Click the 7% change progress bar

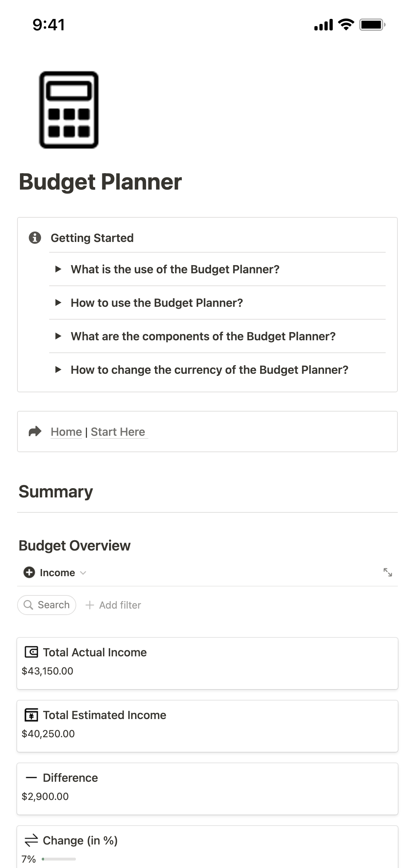pyautogui.click(x=59, y=859)
